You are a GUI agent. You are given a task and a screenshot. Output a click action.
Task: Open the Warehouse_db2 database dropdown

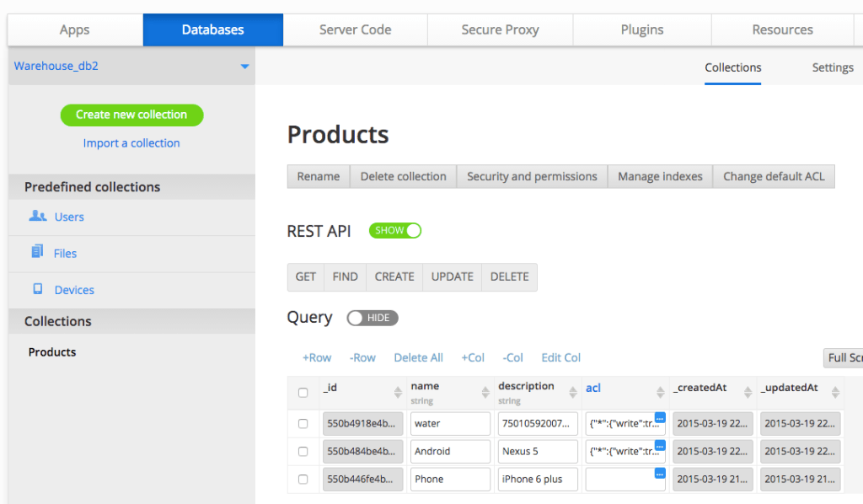coord(243,65)
